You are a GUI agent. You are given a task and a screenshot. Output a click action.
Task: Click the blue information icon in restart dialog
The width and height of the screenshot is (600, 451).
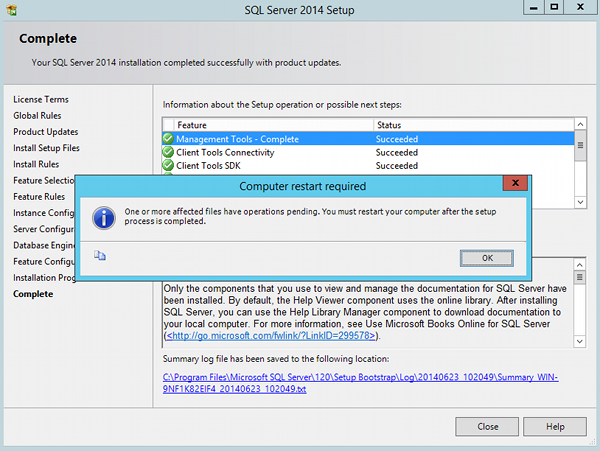click(x=104, y=218)
